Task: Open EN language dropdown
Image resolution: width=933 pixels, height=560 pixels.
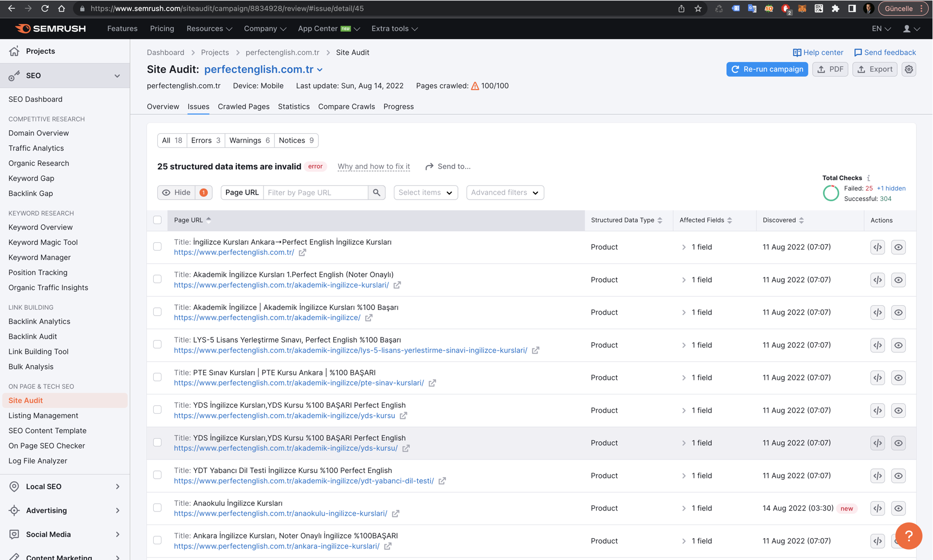Action: coord(881,29)
